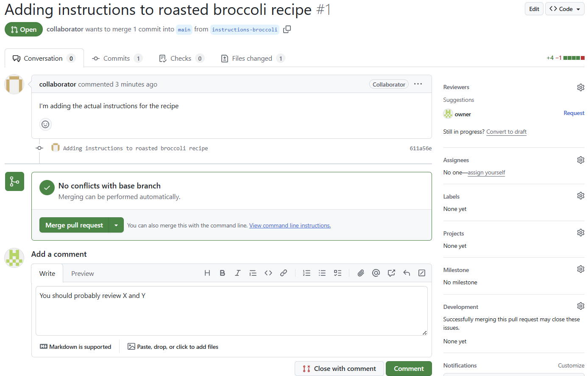Insert a code snippet in the comment
This screenshot has height=376, width=588.
(268, 273)
